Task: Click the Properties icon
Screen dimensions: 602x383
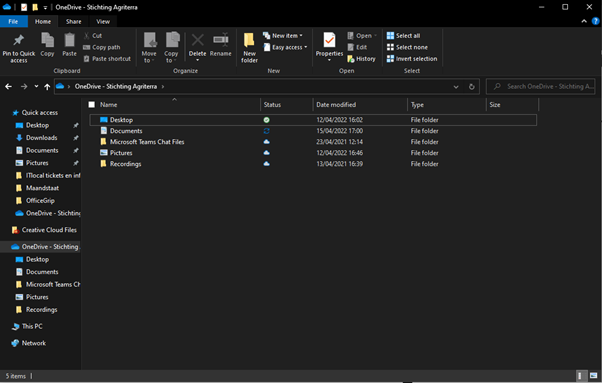Action: [329, 40]
